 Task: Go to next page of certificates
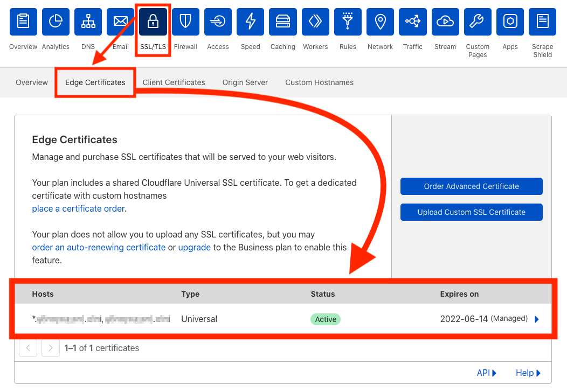point(51,348)
